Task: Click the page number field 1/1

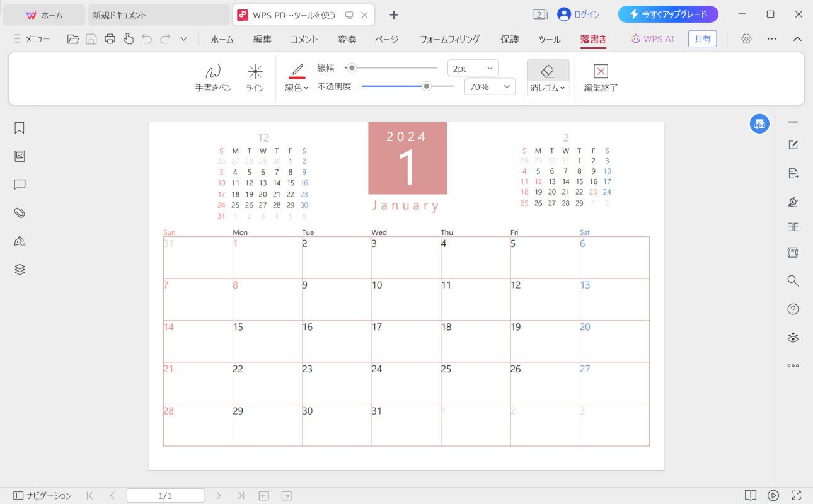Action: [165, 496]
